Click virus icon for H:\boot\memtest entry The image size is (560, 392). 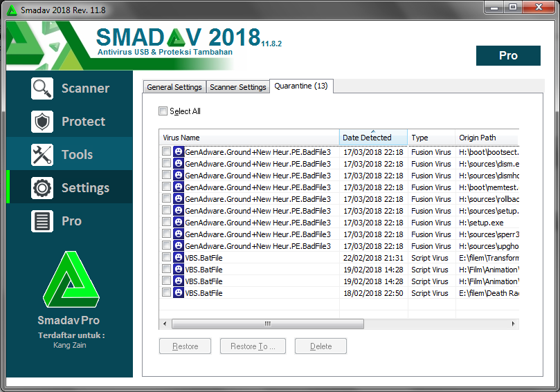click(178, 187)
